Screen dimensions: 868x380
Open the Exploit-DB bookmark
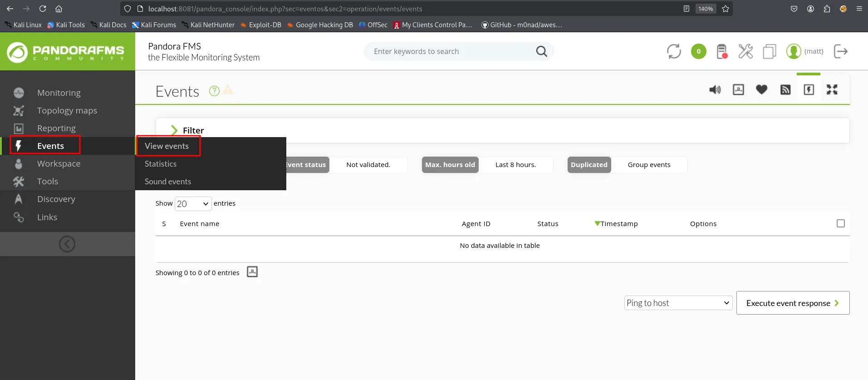pyautogui.click(x=261, y=25)
